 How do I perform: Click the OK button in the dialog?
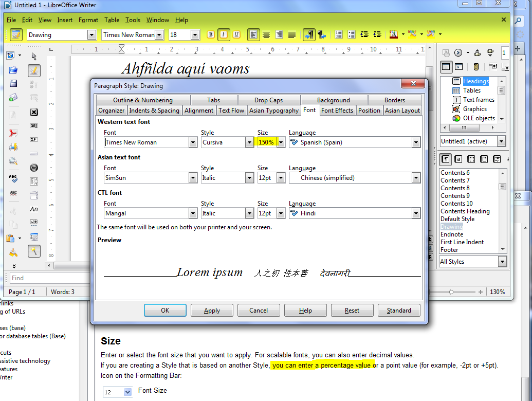(165, 311)
